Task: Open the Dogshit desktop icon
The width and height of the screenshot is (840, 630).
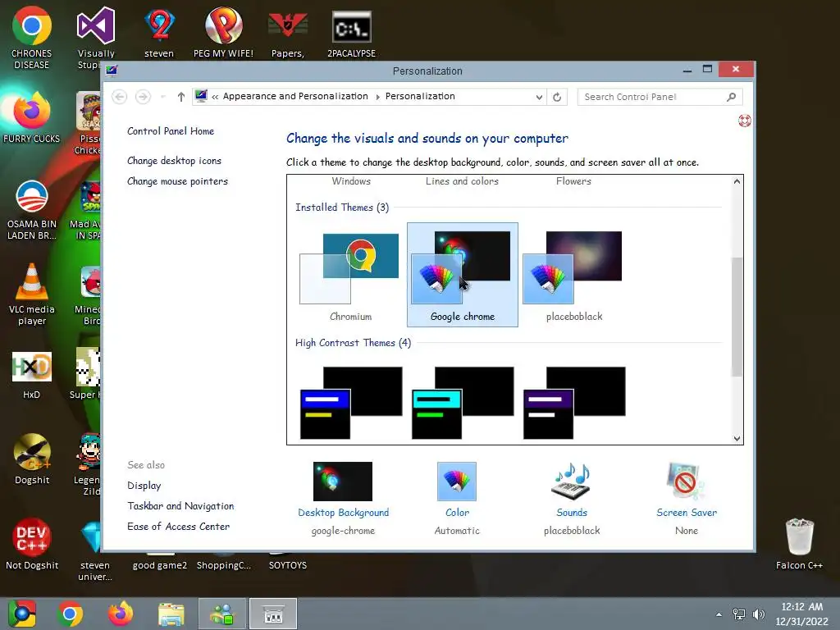Action: pyautogui.click(x=32, y=459)
